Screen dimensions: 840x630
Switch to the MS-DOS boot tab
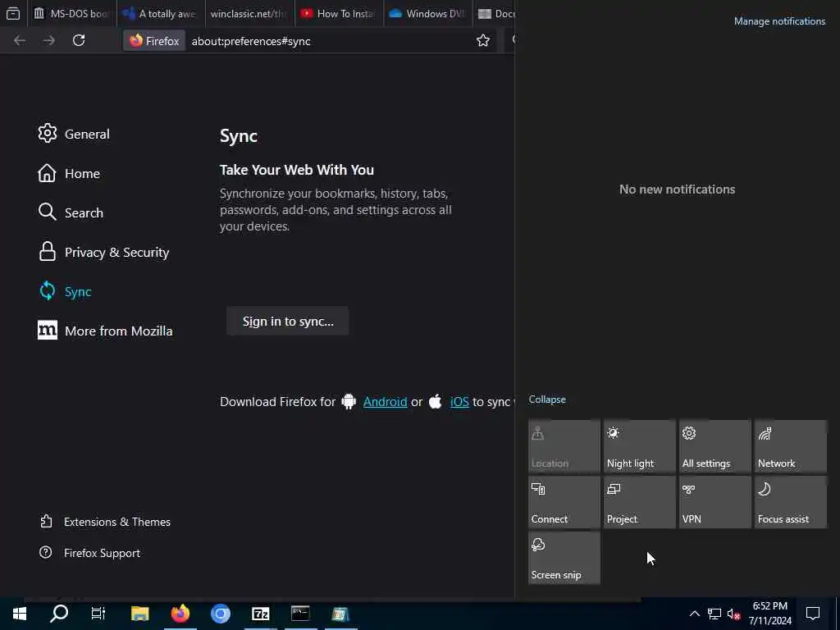(x=72, y=13)
